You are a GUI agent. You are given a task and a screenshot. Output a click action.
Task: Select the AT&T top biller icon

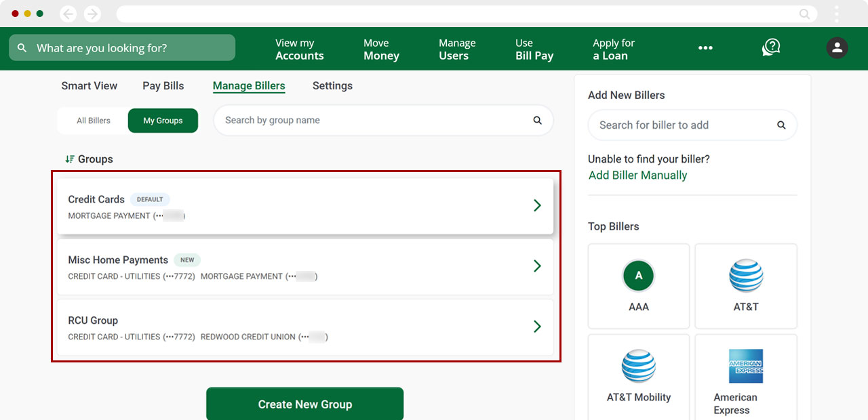coord(746,276)
